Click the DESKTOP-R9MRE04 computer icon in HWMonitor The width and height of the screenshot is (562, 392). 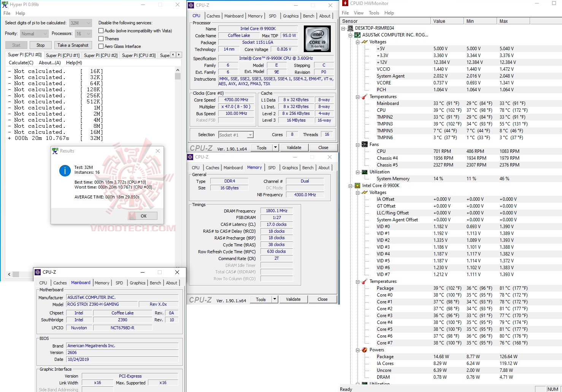(350, 28)
